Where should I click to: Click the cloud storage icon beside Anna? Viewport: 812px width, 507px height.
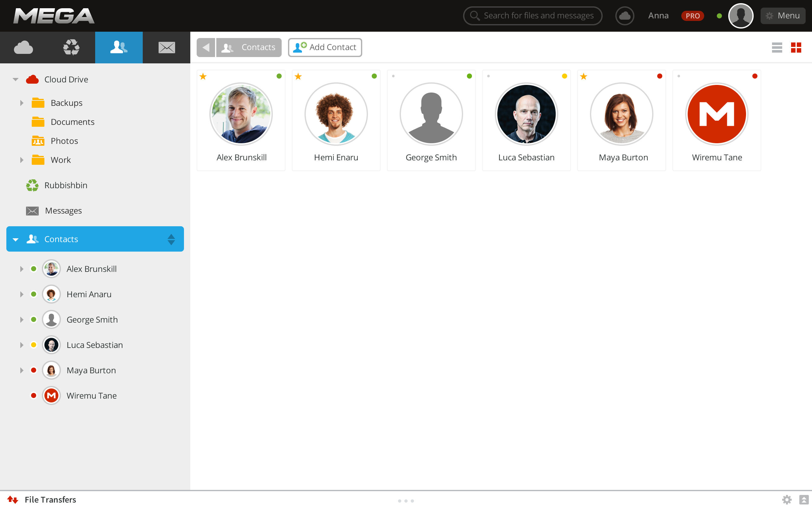coord(625,16)
